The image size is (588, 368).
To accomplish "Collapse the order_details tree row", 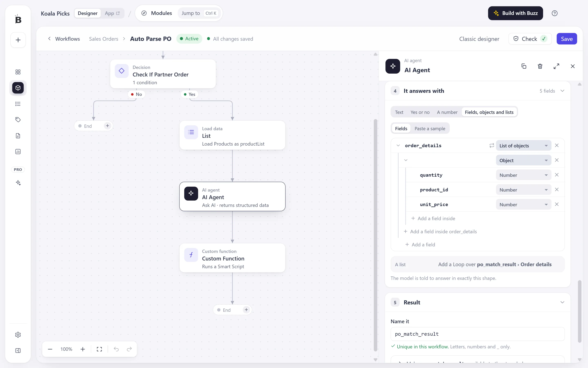I will pyautogui.click(x=398, y=146).
